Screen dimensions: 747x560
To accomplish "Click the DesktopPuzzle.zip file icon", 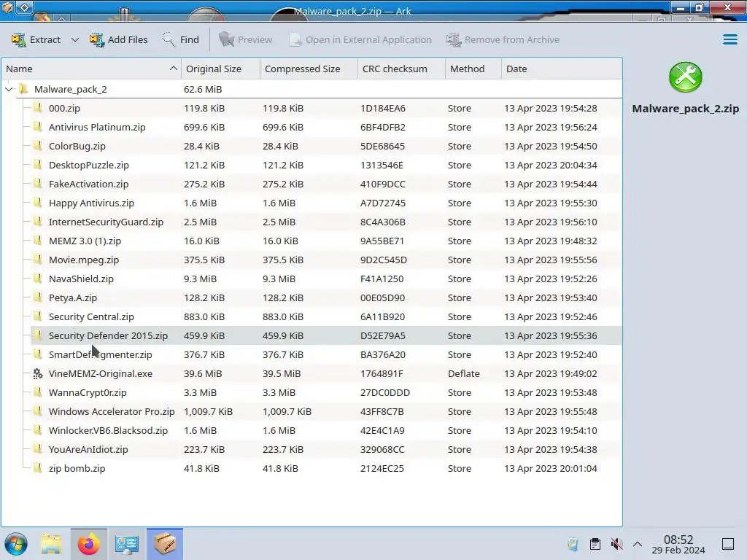I will (x=38, y=165).
